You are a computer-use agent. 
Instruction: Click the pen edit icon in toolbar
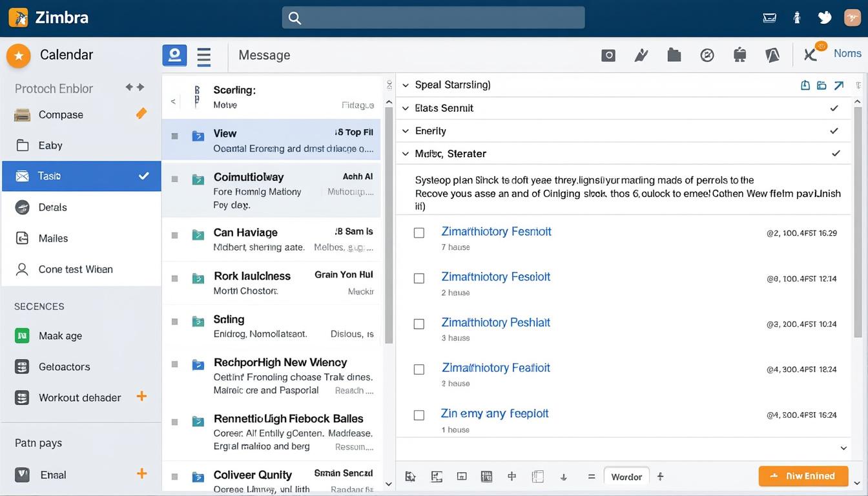(641, 56)
